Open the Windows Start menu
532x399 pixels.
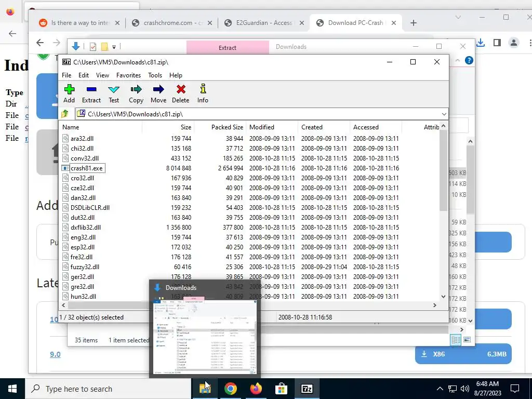pos(12,389)
